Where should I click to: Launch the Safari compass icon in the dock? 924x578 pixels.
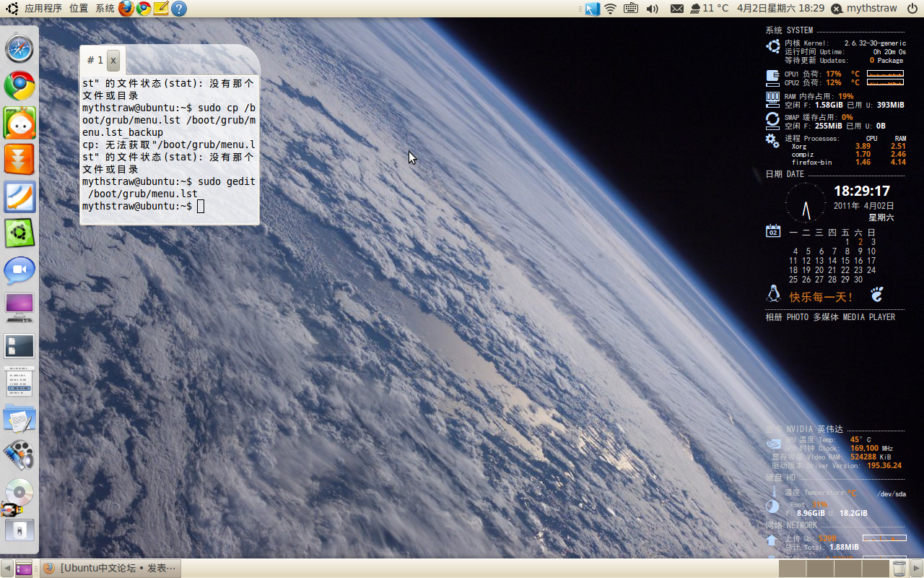point(19,49)
